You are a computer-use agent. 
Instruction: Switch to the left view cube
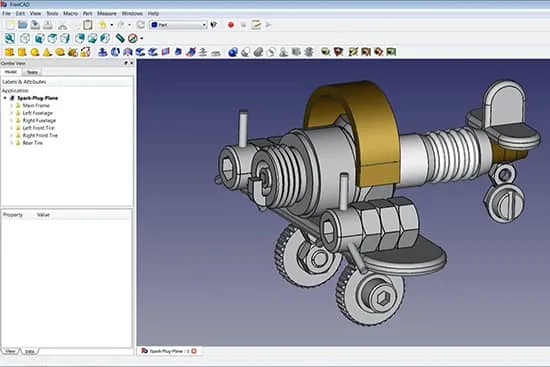(x=105, y=38)
